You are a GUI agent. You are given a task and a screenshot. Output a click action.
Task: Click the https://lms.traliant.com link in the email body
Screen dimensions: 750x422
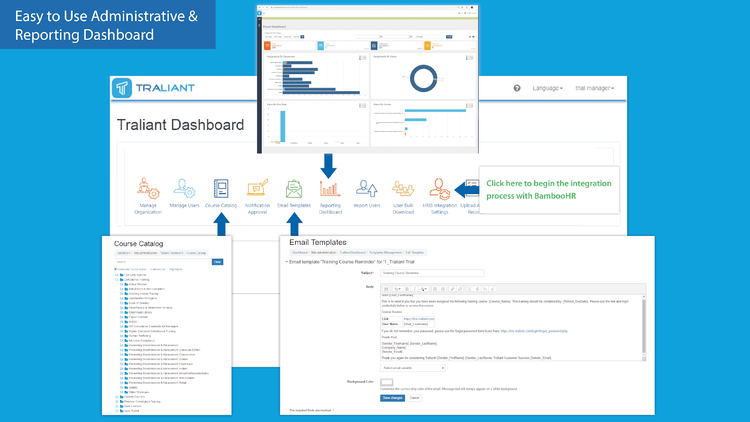419,319
